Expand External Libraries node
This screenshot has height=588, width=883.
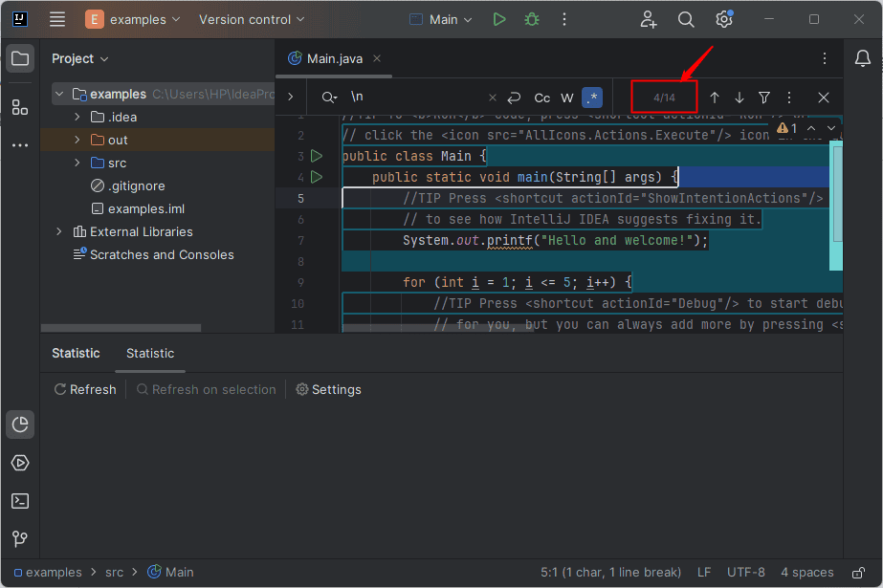click(x=59, y=231)
